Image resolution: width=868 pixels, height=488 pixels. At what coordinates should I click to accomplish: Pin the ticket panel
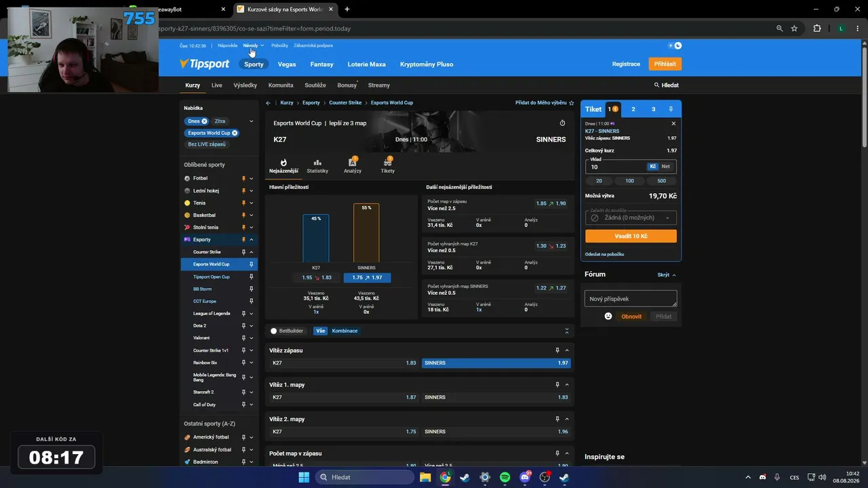point(671,109)
